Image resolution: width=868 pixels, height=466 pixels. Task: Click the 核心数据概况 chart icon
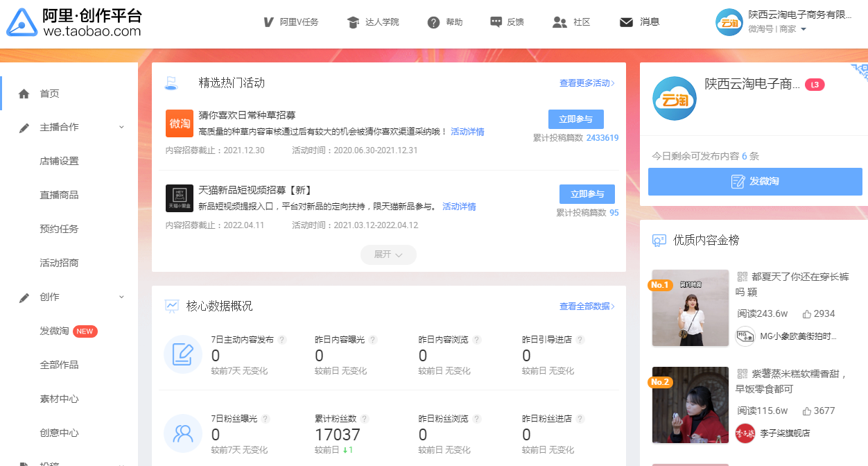pos(172,306)
